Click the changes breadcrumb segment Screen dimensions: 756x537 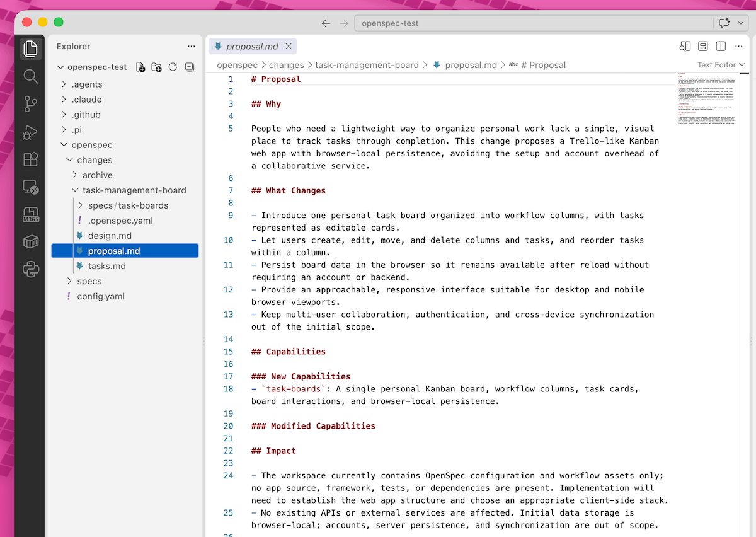click(286, 65)
